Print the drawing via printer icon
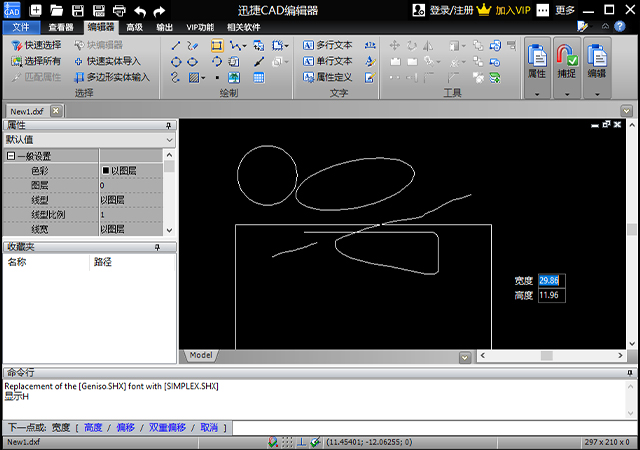The image size is (640, 450). coord(119,10)
